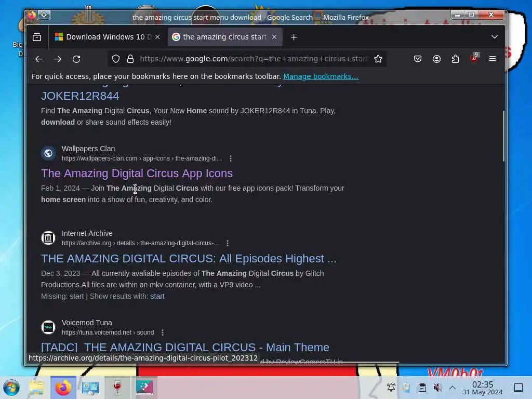The image size is (532, 399).
Task: Open the computer settings taskbar icon
Action: click(90, 388)
